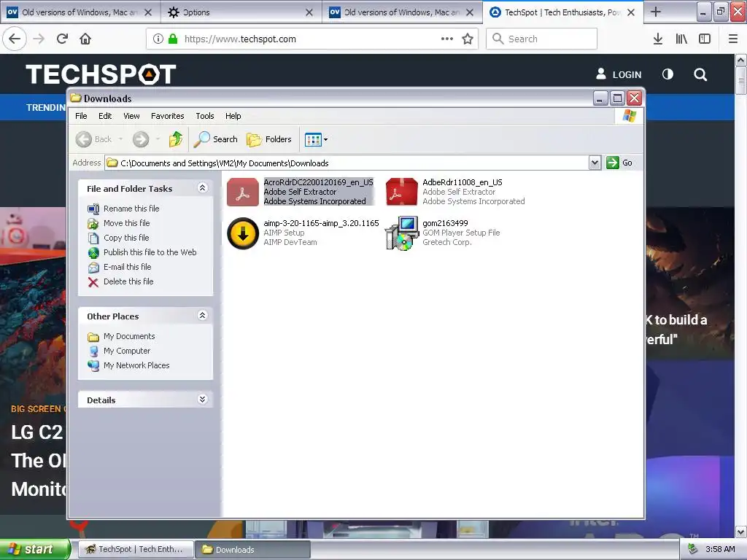The width and height of the screenshot is (747, 560).
Task: Open the Tools menu
Action: (x=205, y=116)
